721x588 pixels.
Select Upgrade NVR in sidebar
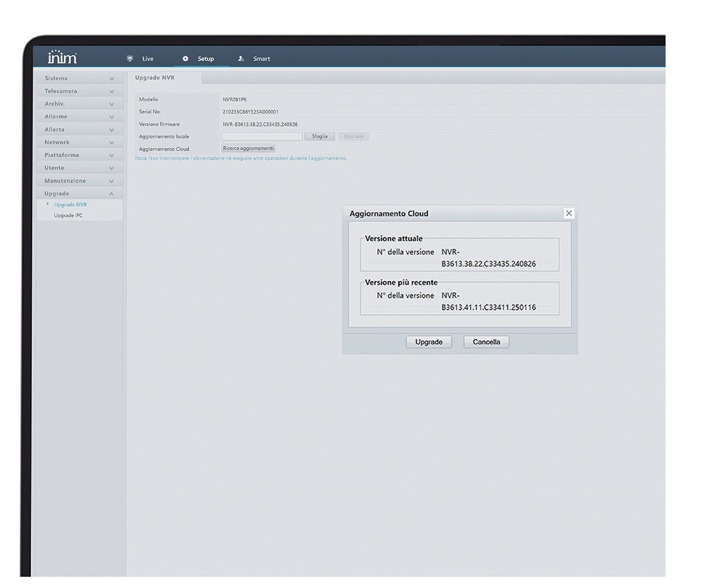coord(70,205)
